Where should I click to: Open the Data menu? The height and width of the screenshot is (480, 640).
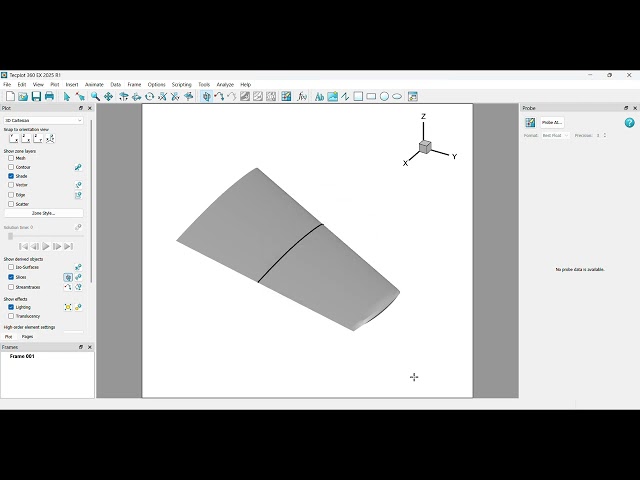[x=116, y=84]
